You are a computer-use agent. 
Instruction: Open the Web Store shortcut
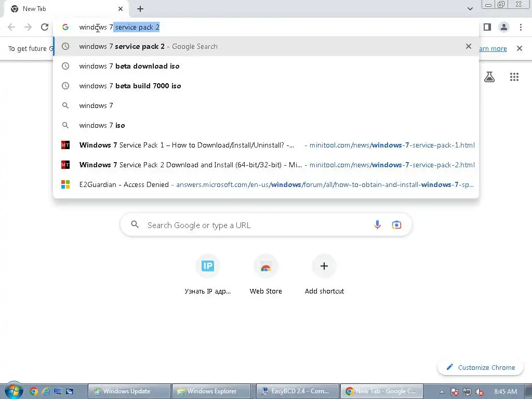click(x=265, y=275)
